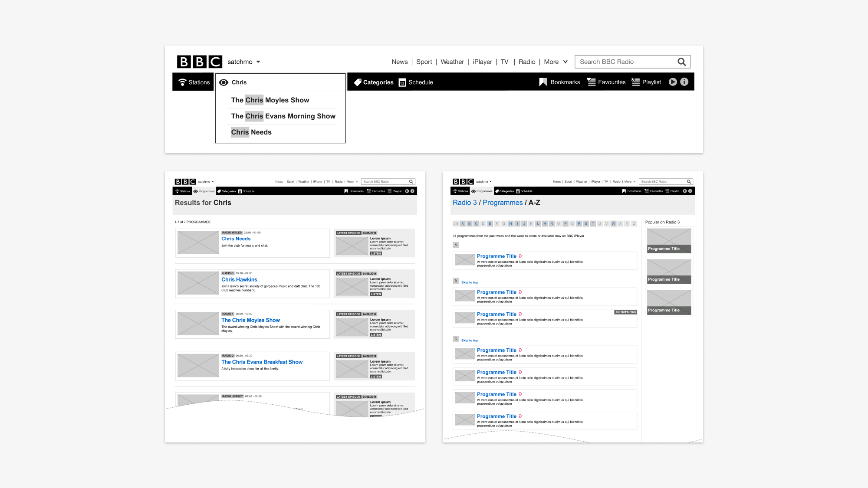Click the wifi Stations icon in the autocomplete mockup
The image size is (868, 488).
183,82
